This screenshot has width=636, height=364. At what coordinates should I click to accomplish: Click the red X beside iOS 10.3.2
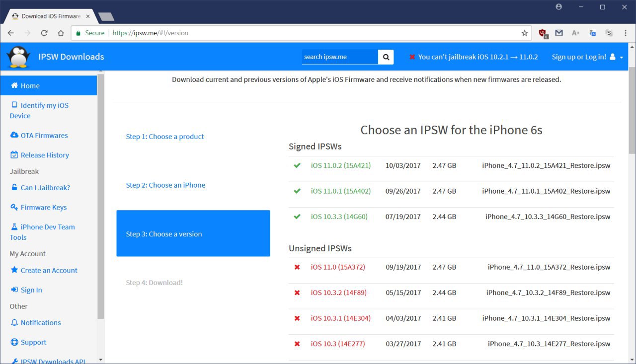click(297, 292)
